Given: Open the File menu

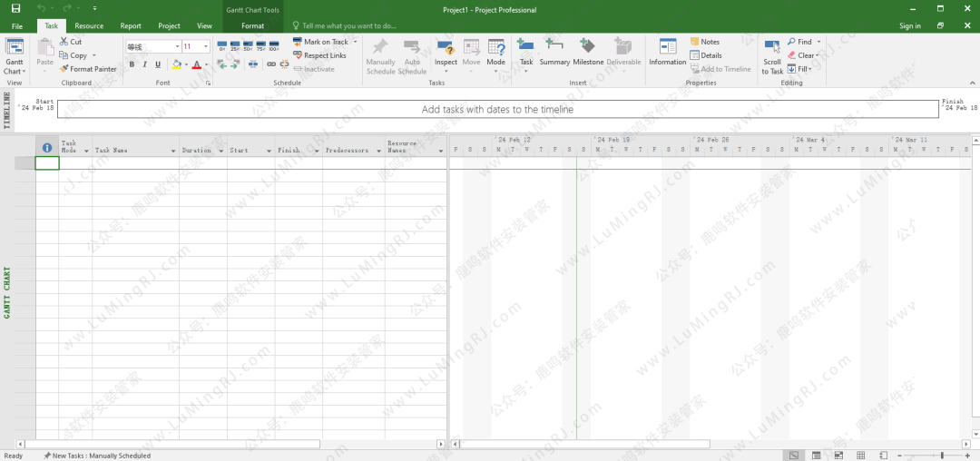Looking at the screenshot, I should 17,26.
